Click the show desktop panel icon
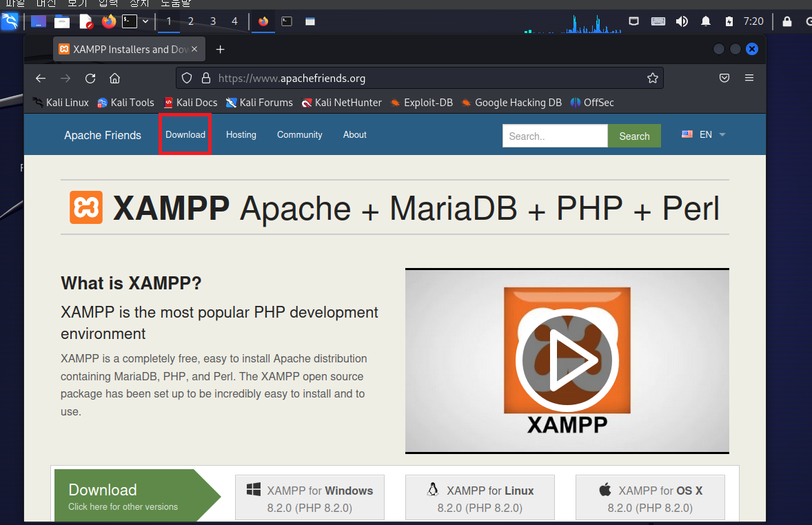 click(x=39, y=21)
